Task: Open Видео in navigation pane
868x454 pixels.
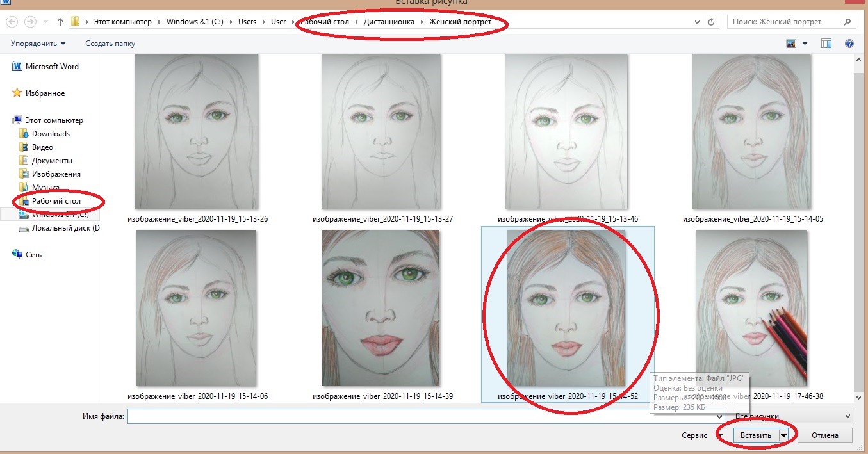Action: click(42, 147)
